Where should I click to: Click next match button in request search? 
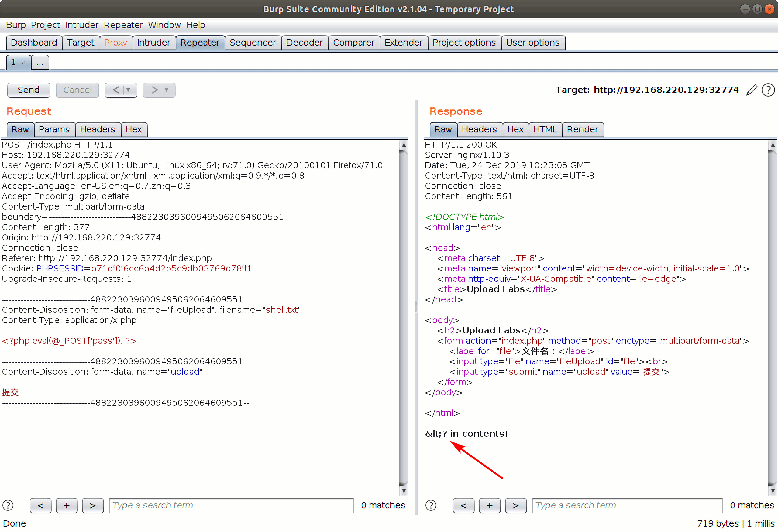[93, 506]
